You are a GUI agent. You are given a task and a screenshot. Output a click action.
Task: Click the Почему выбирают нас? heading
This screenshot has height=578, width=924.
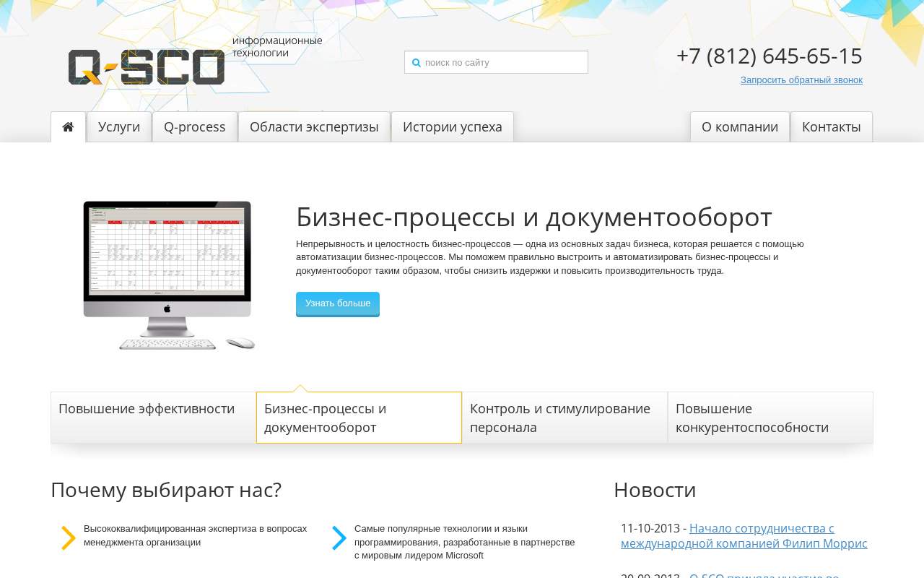point(166,490)
